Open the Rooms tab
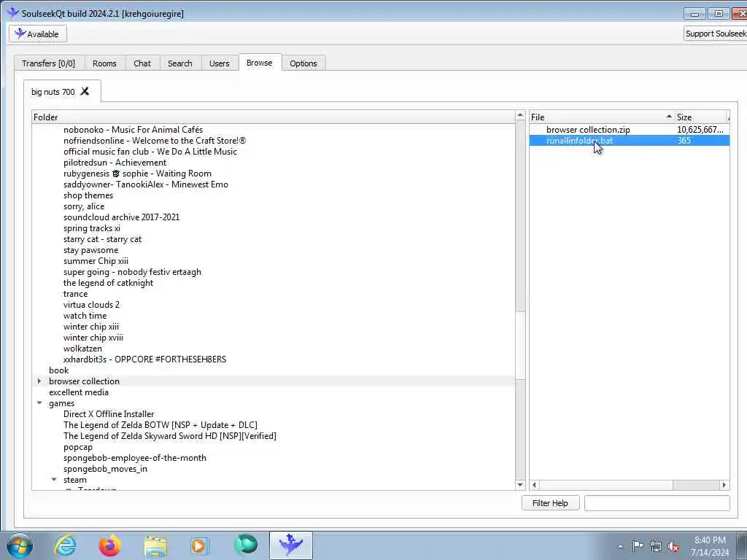Screen dimensions: 747x560 104,63
